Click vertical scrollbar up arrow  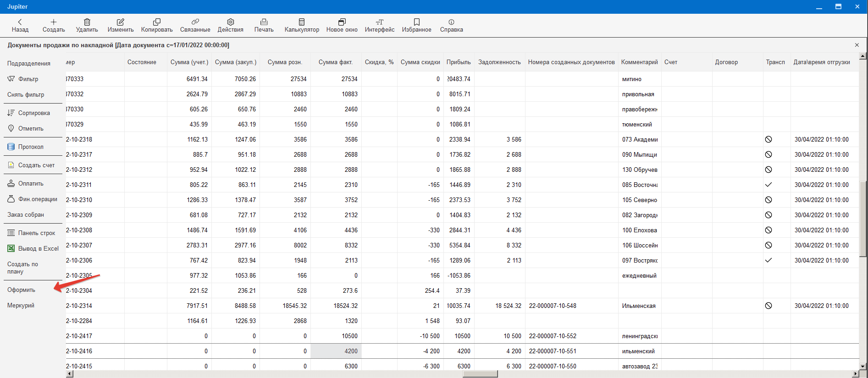[x=863, y=56]
